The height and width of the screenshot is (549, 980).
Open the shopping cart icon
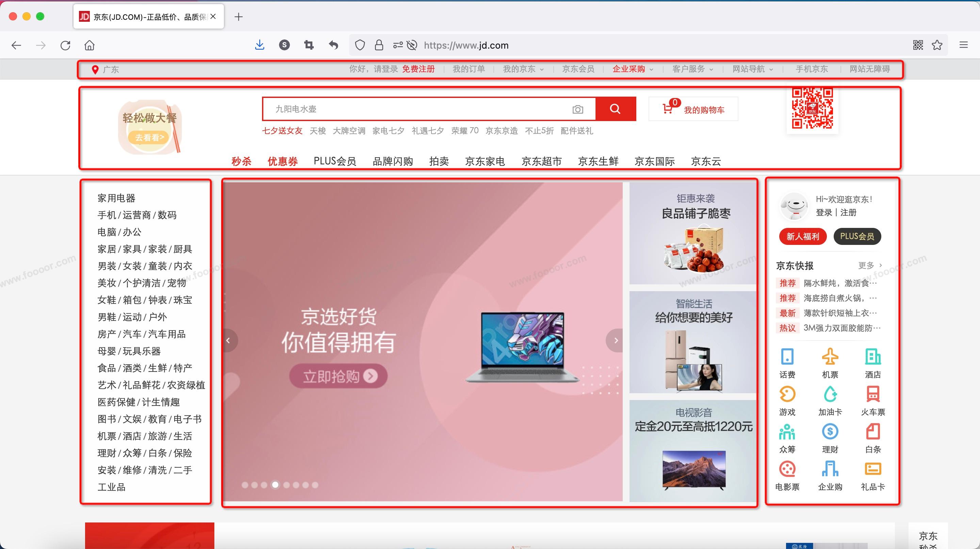coord(667,109)
